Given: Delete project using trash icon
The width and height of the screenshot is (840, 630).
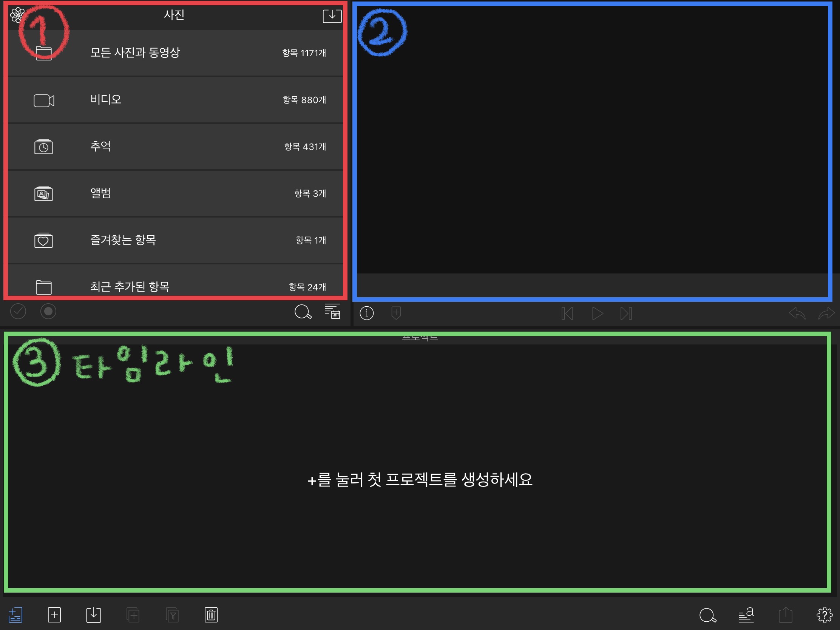Looking at the screenshot, I should pyautogui.click(x=211, y=615).
